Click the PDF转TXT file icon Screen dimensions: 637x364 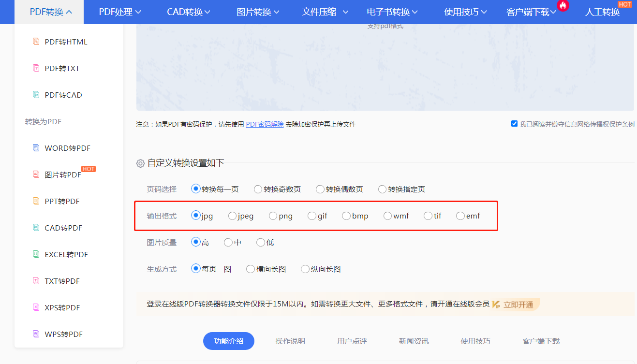(36, 68)
